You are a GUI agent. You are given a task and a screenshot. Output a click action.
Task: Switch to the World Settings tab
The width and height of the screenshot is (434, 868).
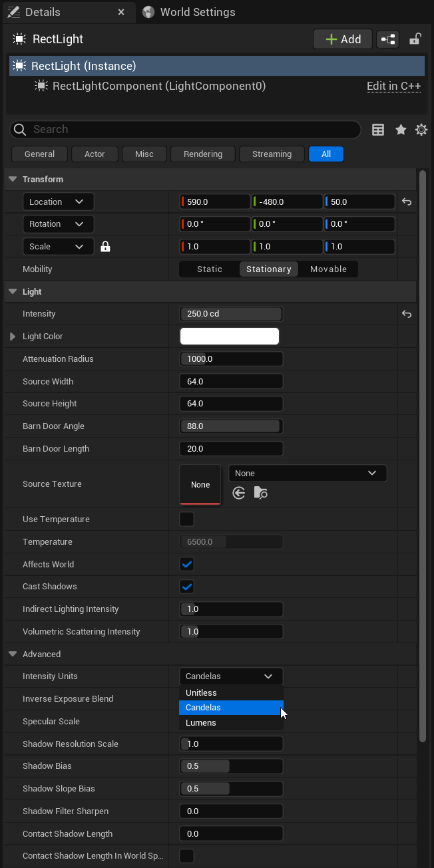pos(189,12)
